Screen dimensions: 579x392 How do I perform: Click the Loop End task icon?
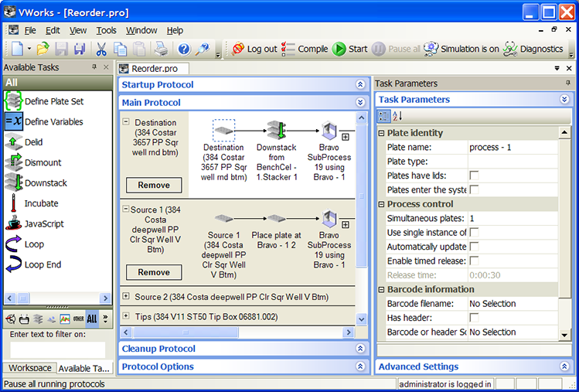(x=13, y=264)
